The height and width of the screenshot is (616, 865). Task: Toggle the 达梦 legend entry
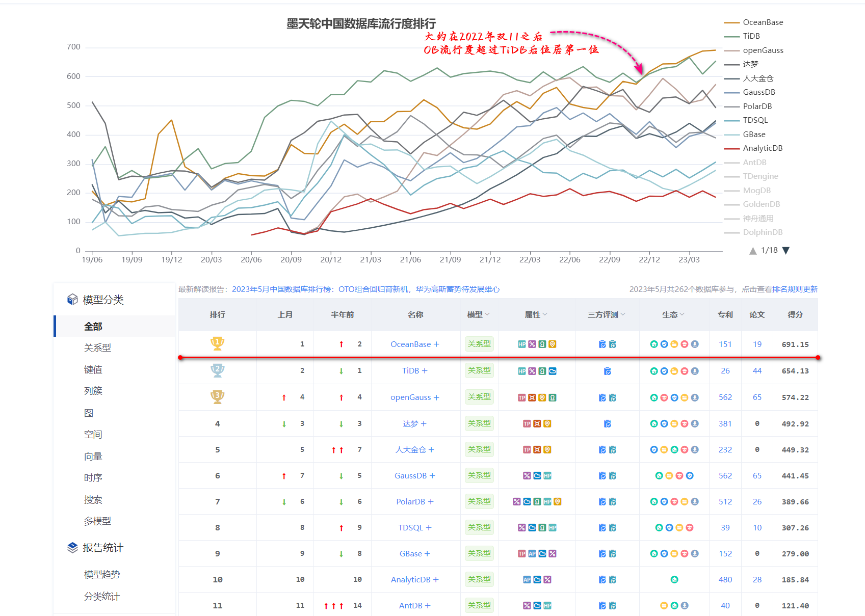click(741, 64)
